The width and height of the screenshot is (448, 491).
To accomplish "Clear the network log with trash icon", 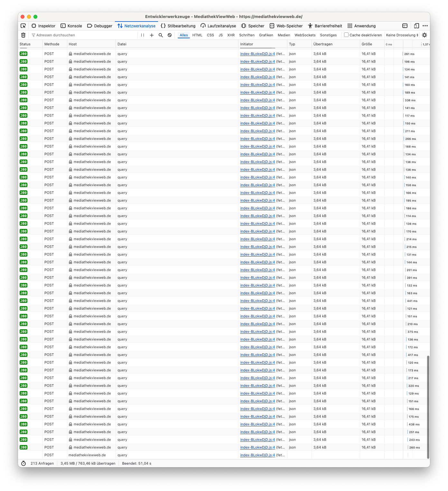I will pos(23,35).
